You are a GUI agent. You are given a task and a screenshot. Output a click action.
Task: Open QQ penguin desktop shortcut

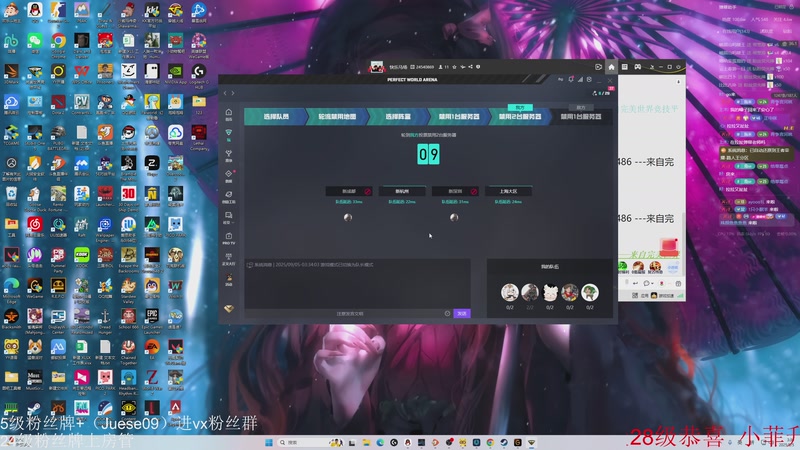tap(35, 13)
